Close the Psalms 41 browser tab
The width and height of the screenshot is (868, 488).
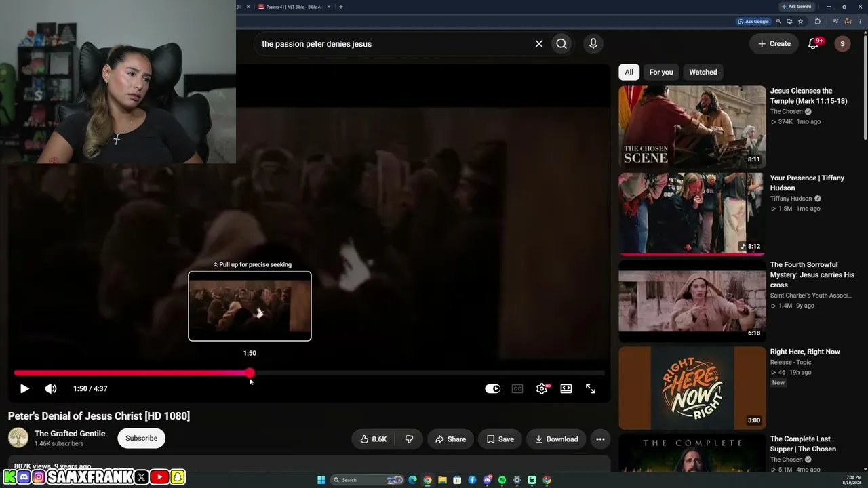tap(329, 7)
